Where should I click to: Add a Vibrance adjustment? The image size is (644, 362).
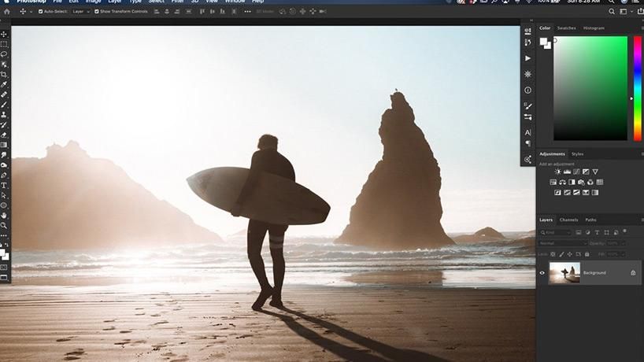(x=595, y=172)
